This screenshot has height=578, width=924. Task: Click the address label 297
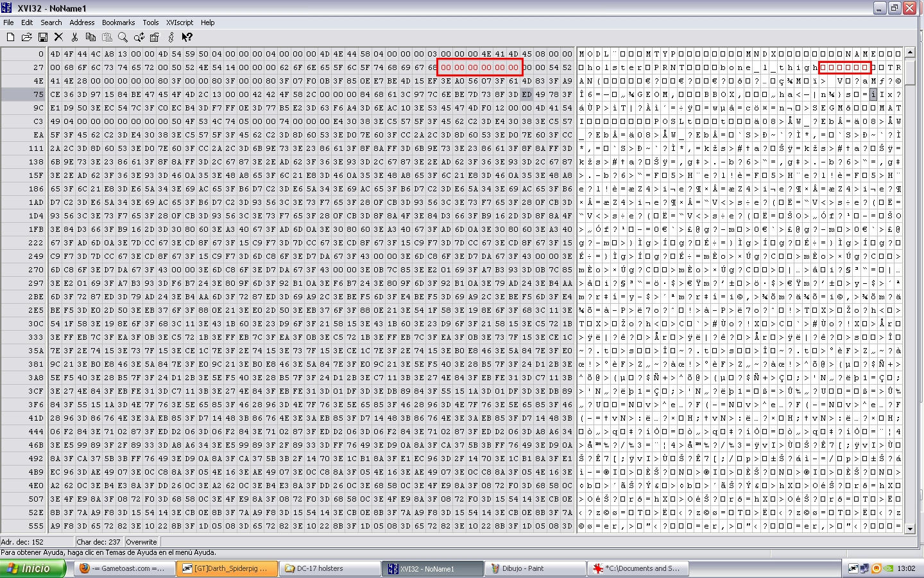pyautogui.click(x=37, y=283)
